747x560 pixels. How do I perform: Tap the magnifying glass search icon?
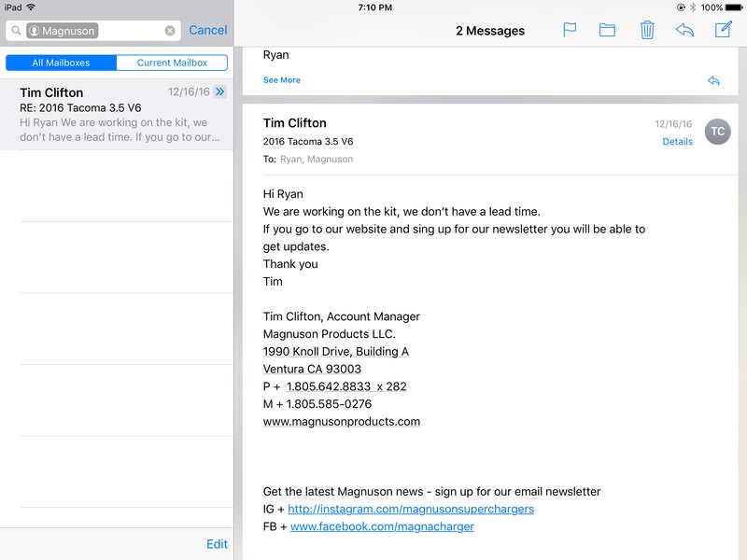16,31
